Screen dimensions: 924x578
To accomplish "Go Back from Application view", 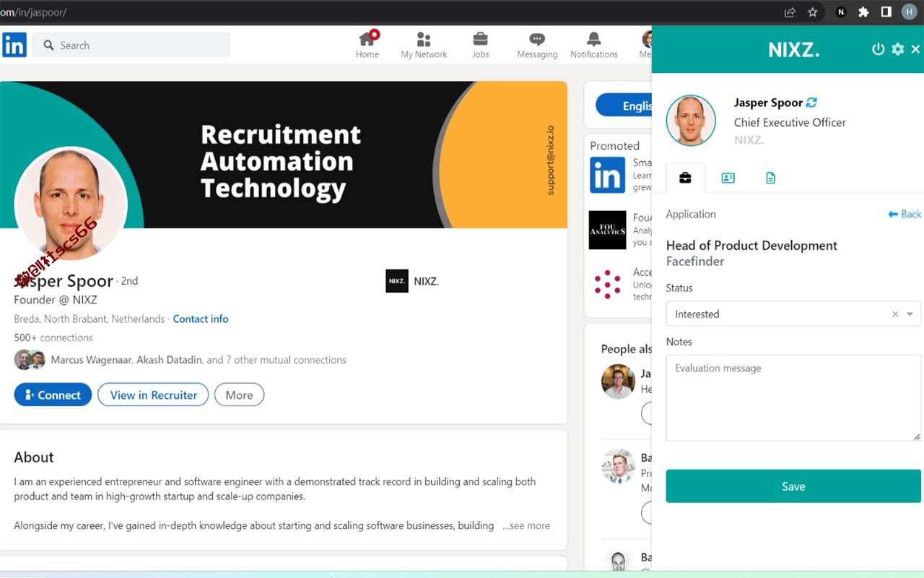I will pyautogui.click(x=905, y=214).
